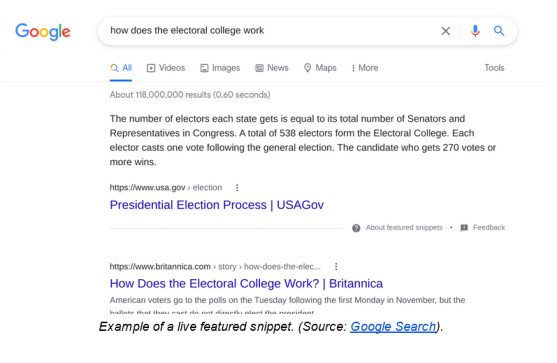The width and height of the screenshot is (557, 363).
Task: Open How Does the Electoral College Work Britannica link
Action: click(x=246, y=284)
